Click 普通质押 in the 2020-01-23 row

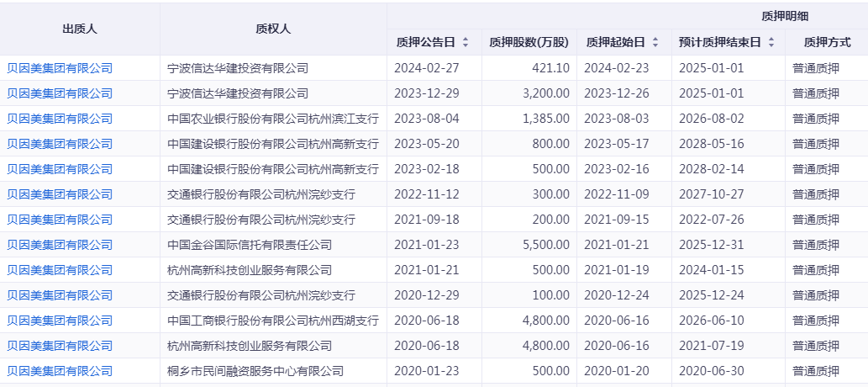click(x=815, y=372)
